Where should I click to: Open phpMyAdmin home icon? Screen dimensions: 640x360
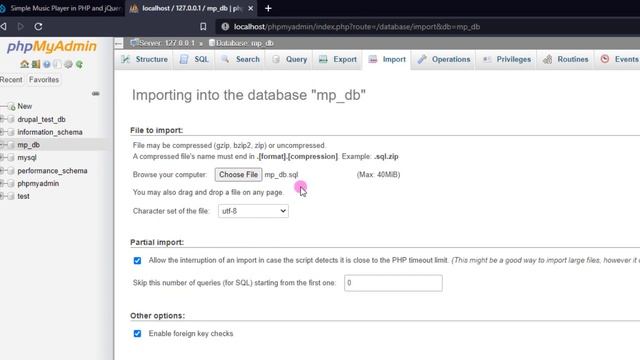(x=24, y=64)
